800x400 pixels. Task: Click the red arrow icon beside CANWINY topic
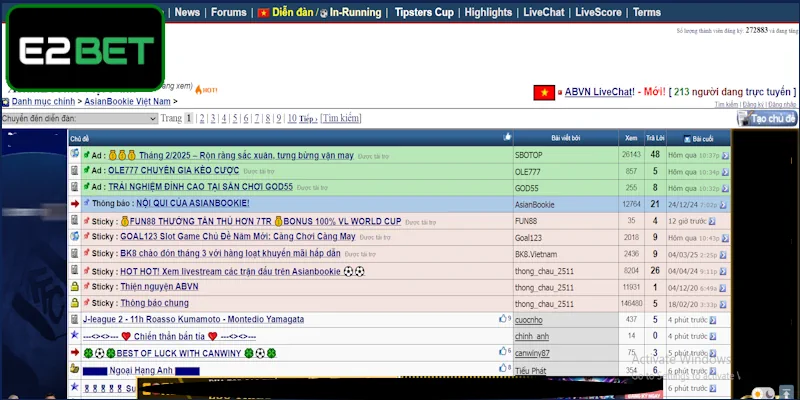pos(75,352)
